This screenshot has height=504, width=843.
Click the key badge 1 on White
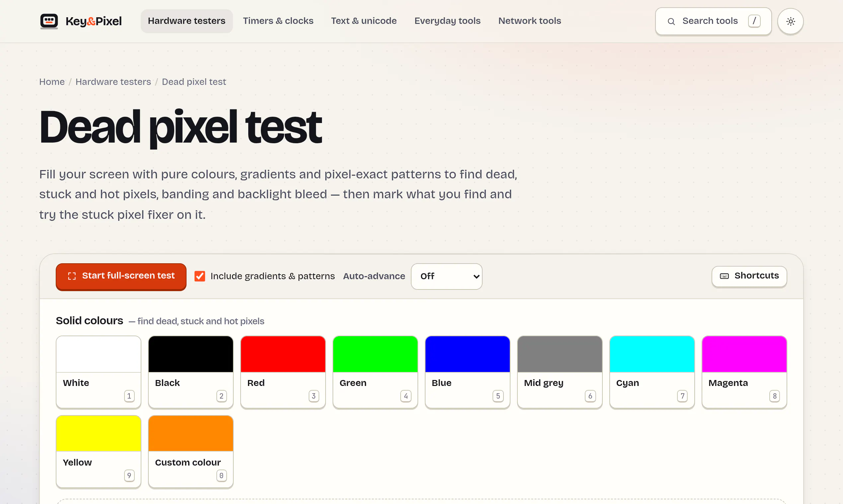(129, 396)
